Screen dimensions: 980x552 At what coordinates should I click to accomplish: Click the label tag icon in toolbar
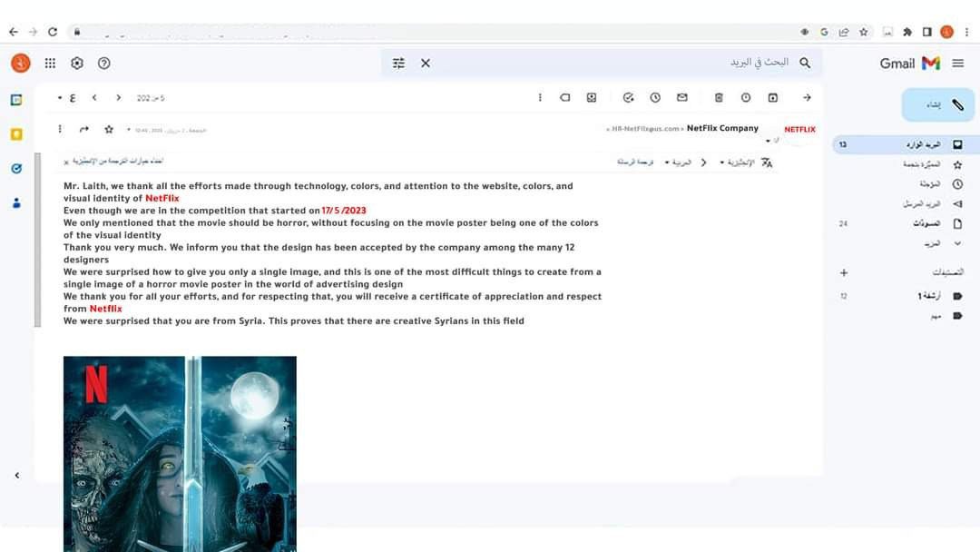click(564, 98)
